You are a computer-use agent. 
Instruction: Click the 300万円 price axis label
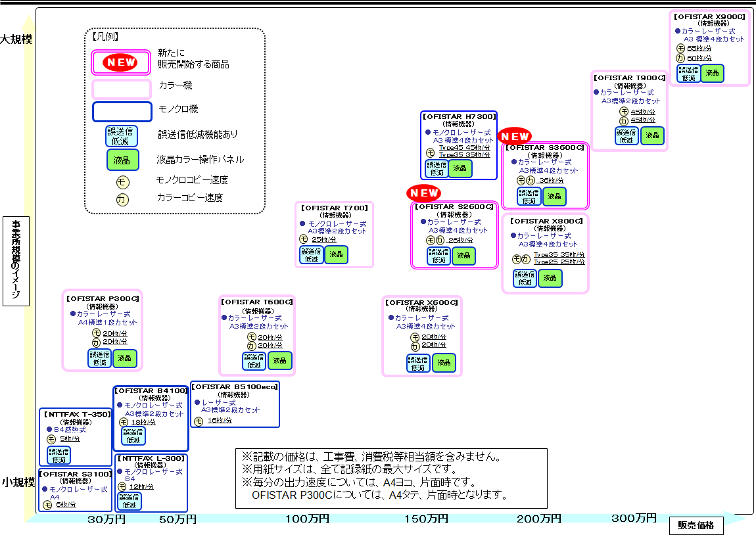coord(634,519)
